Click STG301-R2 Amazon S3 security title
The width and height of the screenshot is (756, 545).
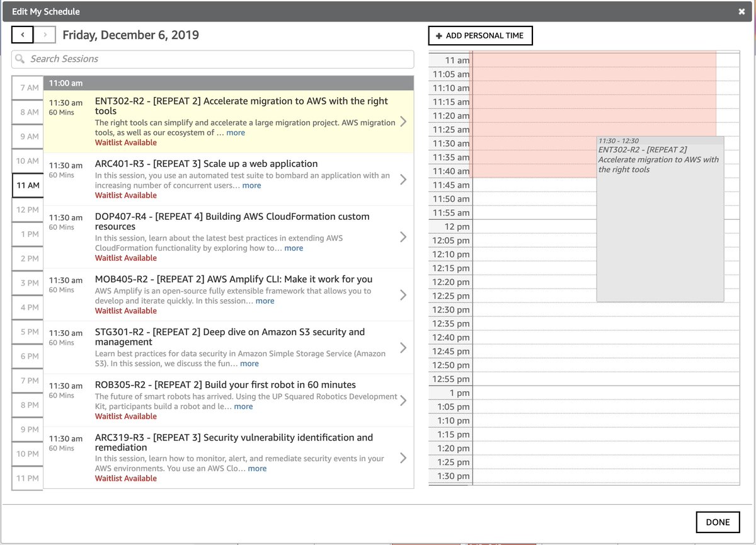click(x=230, y=337)
